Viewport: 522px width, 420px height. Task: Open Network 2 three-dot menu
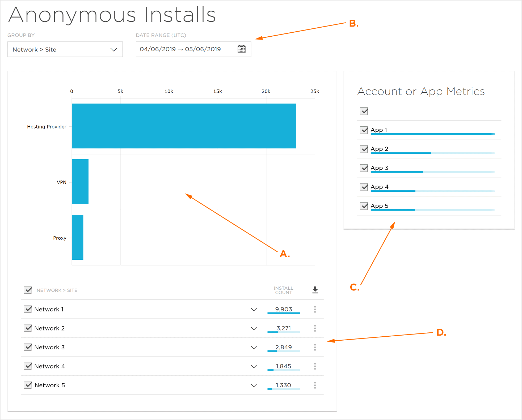315,328
